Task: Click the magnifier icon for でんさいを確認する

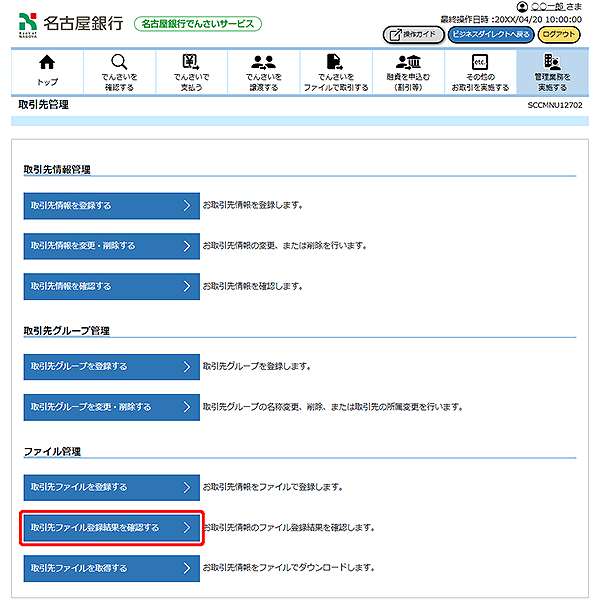Action: 119,62
